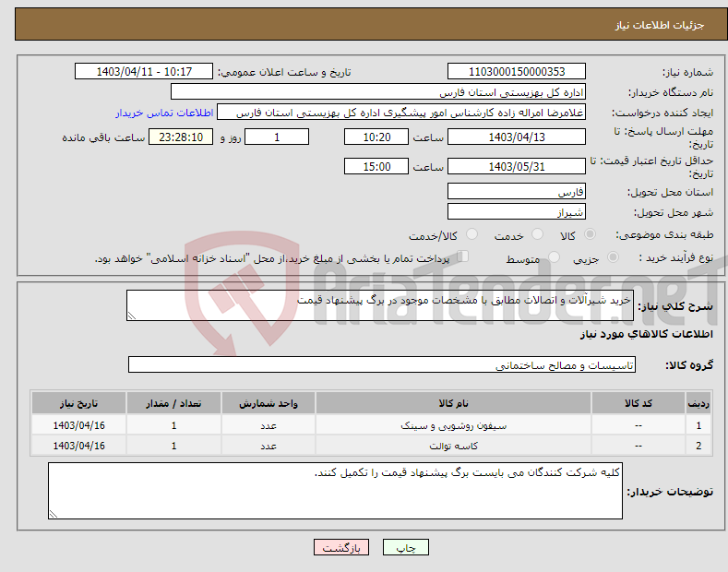This screenshot has width=728, height=572.
Task: Select the جزیی purchase type radio
Action: [x=613, y=257]
